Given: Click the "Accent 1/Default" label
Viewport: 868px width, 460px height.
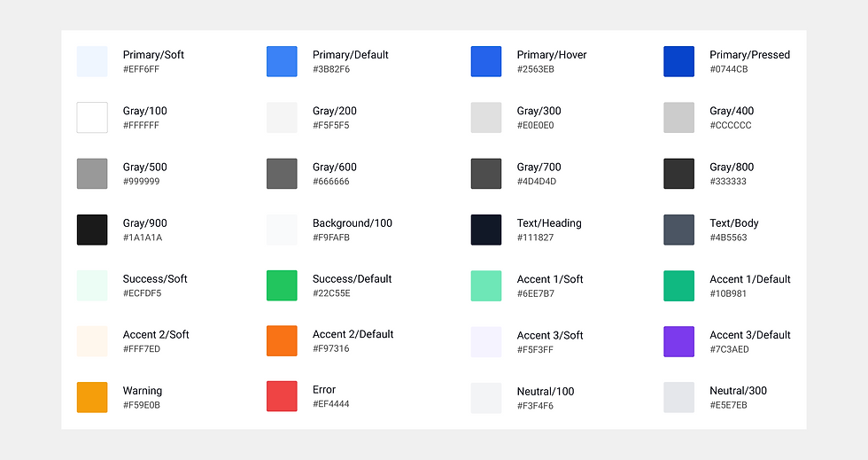Looking at the screenshot, I should pyautogui.click(x=750, y=279).
